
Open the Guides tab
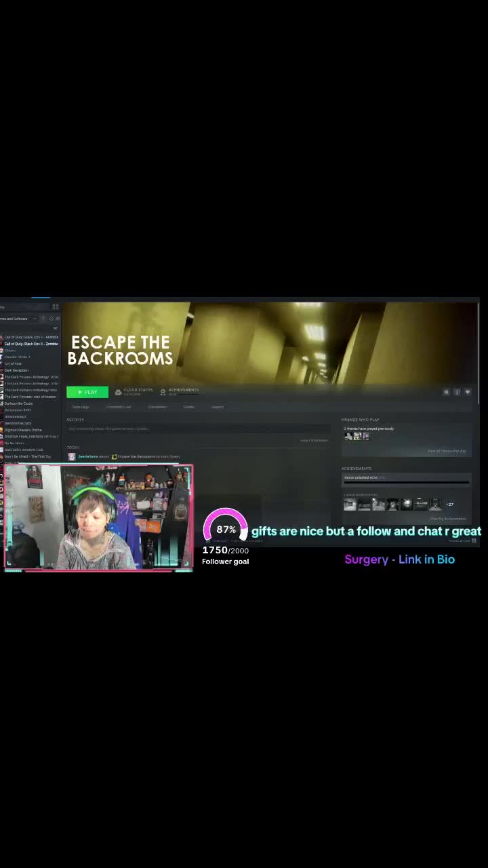189,407
